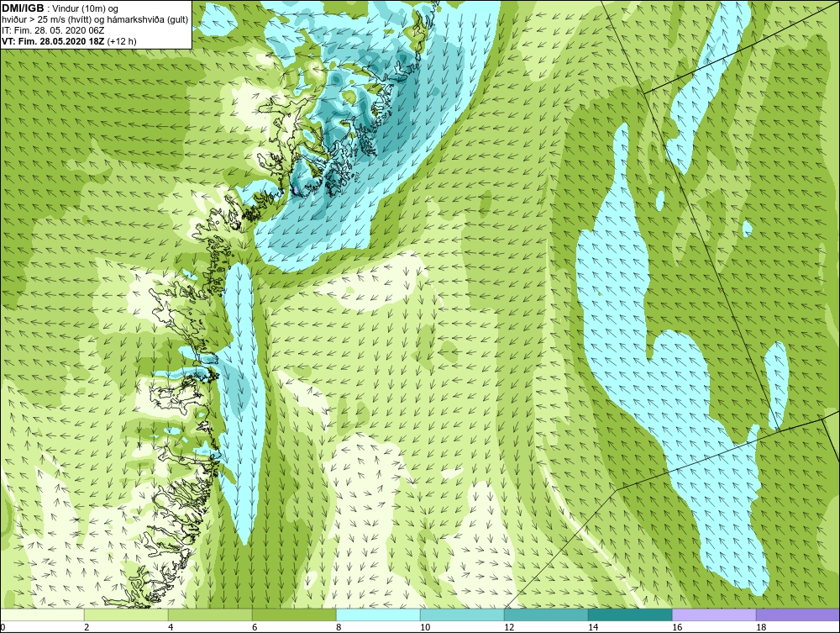This screenshot has height=633, width=840.
Task: Click the 14–16 m/s dark teal swatch
Action: pyautogui.click(x=630, y=615)
